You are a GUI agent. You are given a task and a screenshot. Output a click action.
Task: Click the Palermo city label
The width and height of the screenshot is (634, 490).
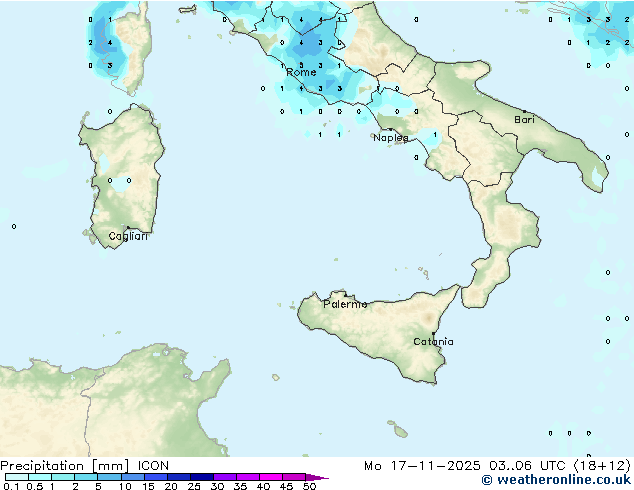click(345, 304)
